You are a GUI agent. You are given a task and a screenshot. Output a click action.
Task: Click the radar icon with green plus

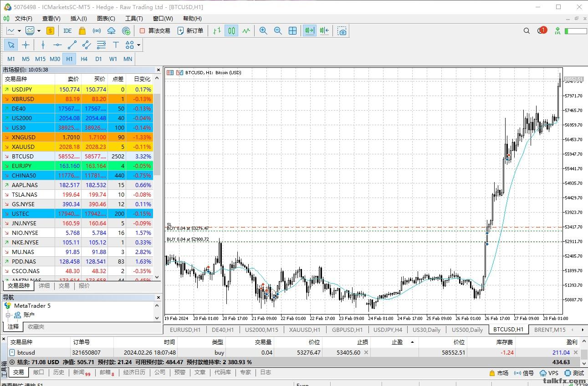126,30
